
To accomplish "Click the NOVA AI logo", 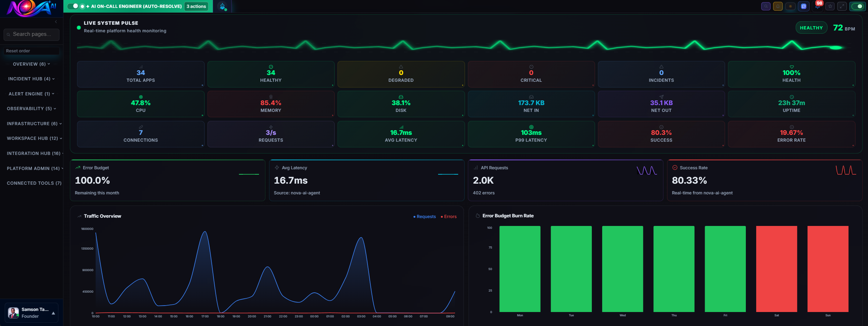I will [x=30, y=8].
